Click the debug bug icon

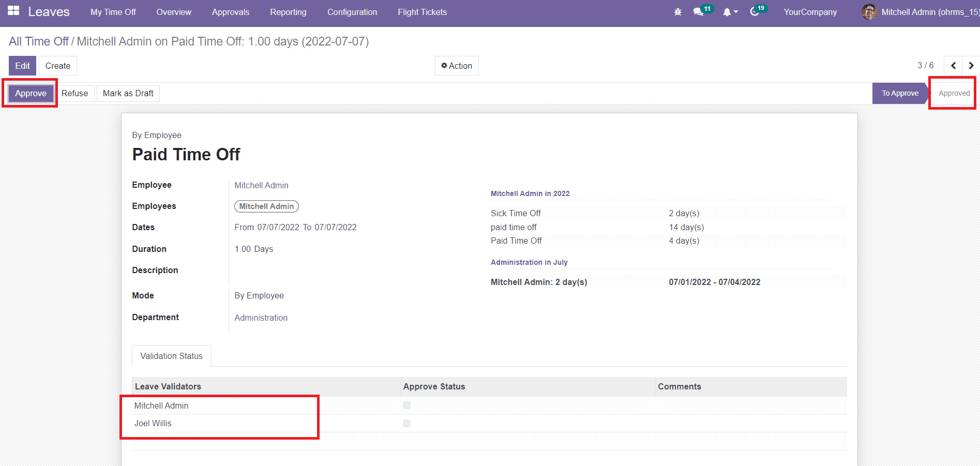pyautogui.click(x=677, y=12)
